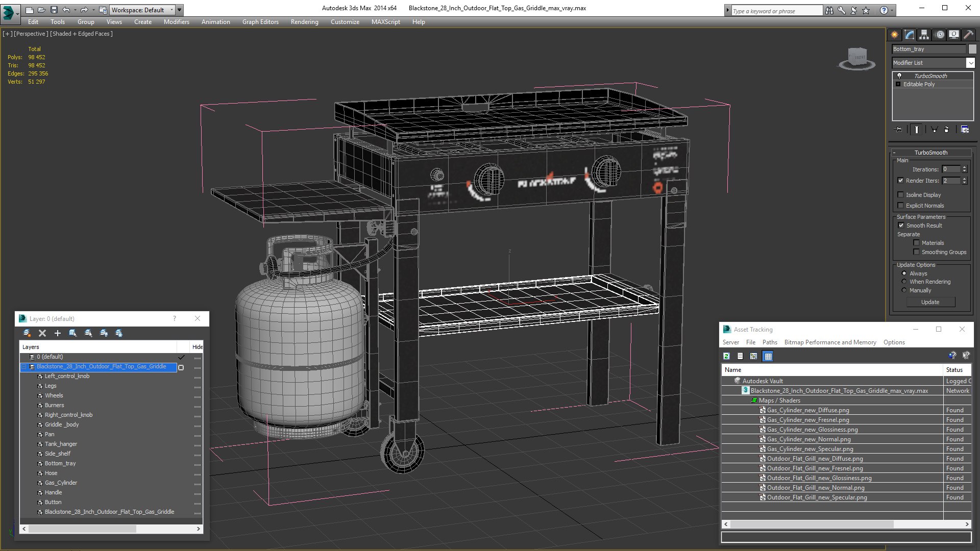This screenshot has width=980, height=551.
Task: Toggle TurboSmooth lightbulb in modifier stack
Action: point(899,76)
